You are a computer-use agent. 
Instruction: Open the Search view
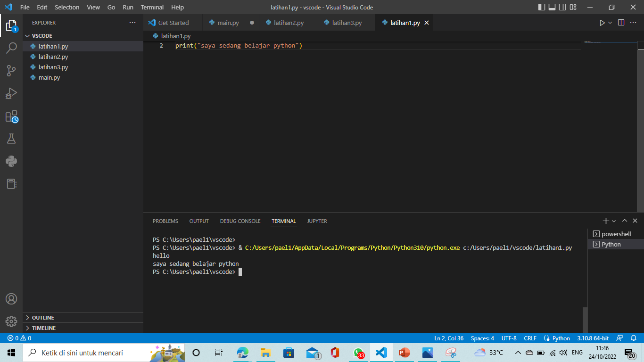pos(11,48)
